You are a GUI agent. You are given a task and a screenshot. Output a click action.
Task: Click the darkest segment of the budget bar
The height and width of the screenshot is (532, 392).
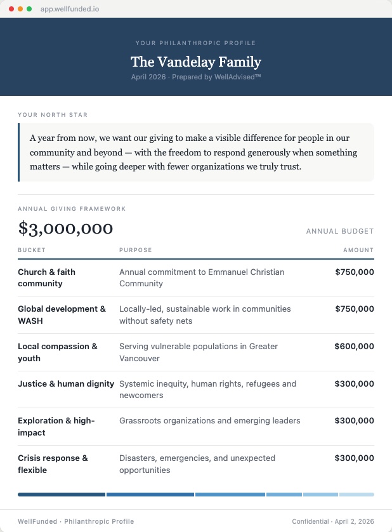pos(62,494)
